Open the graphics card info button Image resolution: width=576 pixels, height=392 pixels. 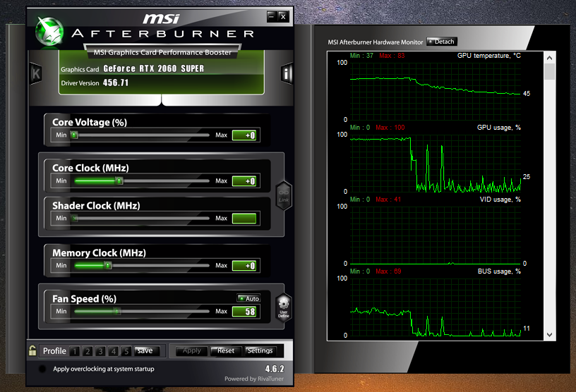[287, 73]
